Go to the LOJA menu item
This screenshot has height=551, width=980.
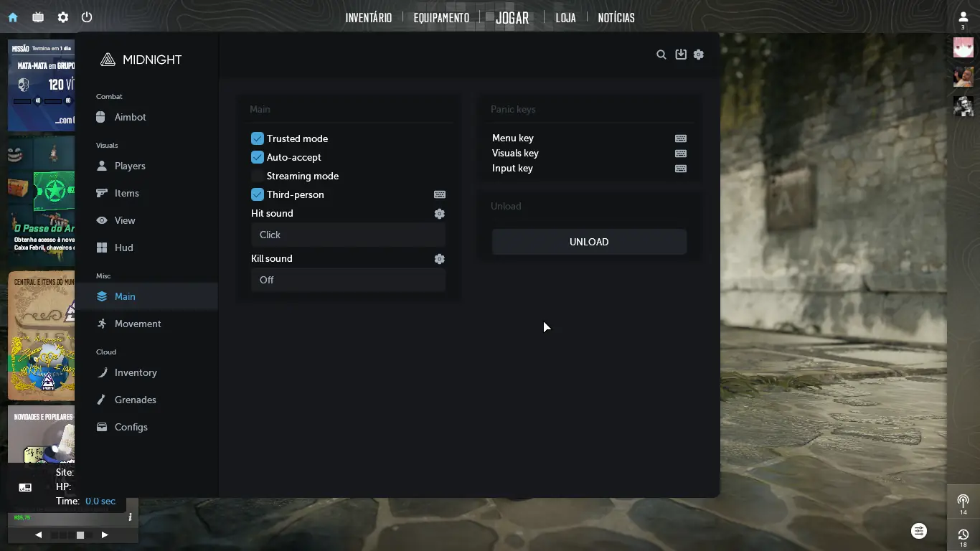[565, 18]
